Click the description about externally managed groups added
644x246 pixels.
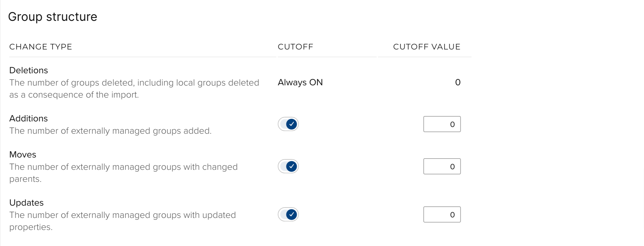pyautogui.click(x=110, y=131)
